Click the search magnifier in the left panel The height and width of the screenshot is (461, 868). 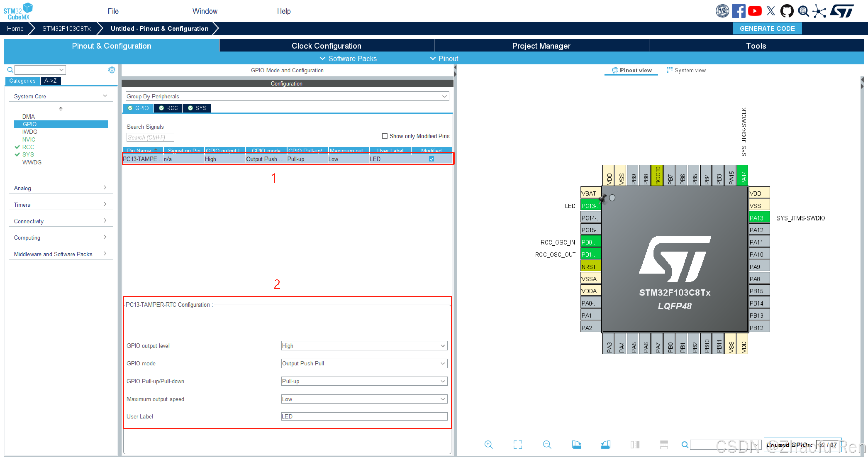(x=10, y=70)
